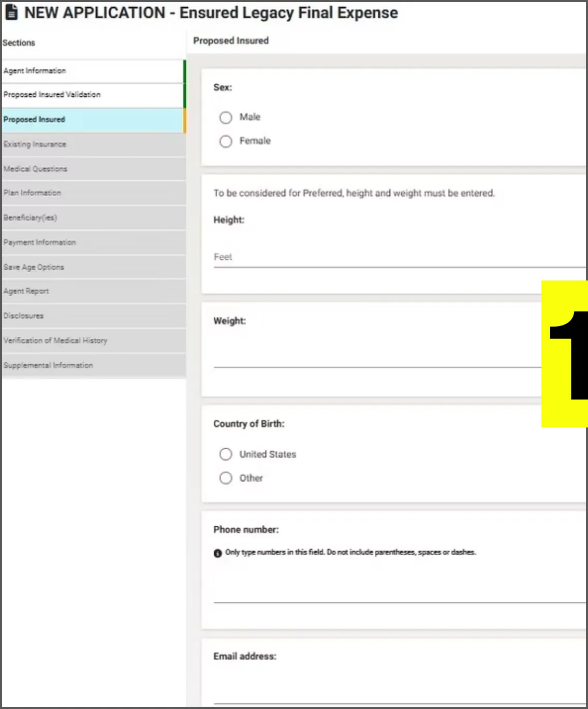588x709 pixels.
Task: Open the Plan Information section
Action: tap(93, 193)
